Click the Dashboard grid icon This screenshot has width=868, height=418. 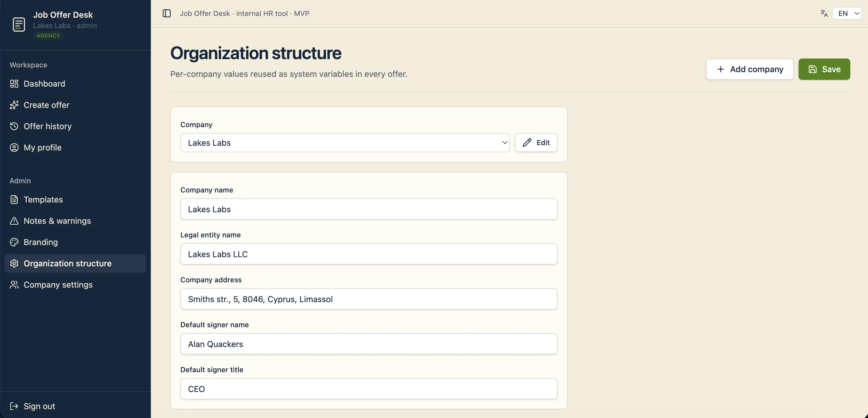click(14, 84)
